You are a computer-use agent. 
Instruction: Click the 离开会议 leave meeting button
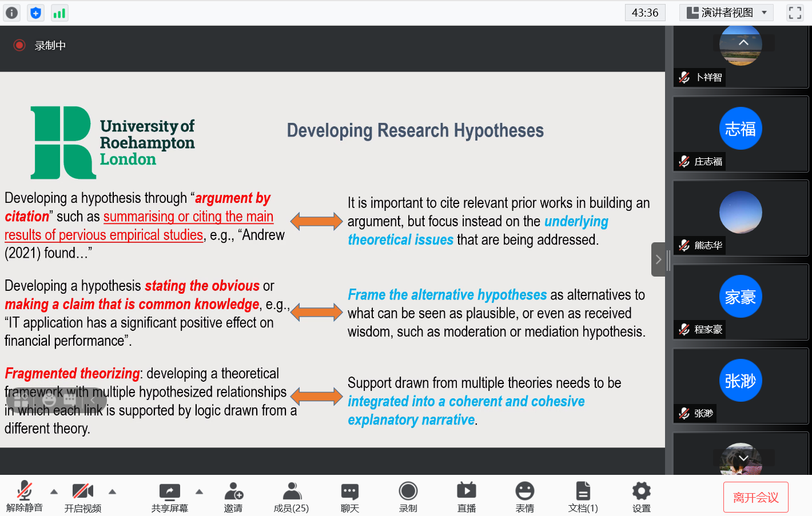pos(755,497)
